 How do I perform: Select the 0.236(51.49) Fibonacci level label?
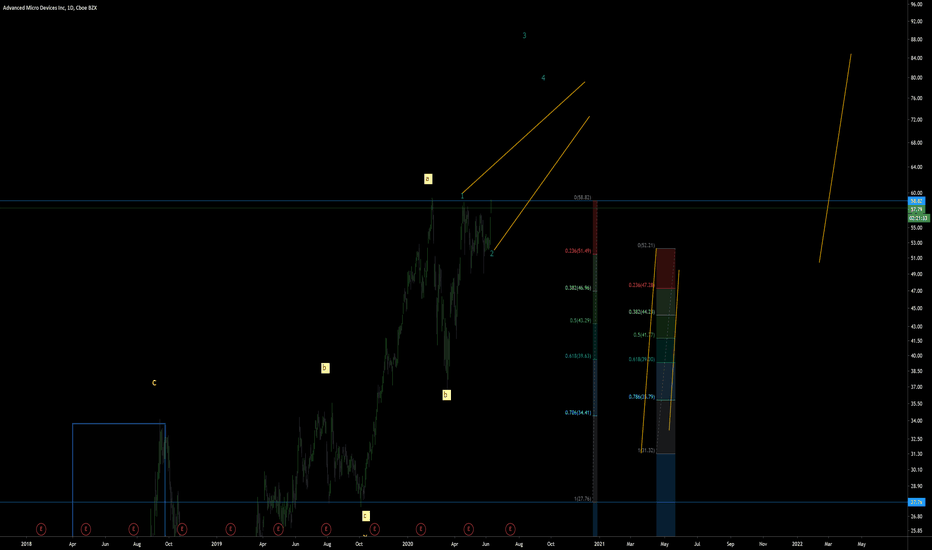point(578,251)
